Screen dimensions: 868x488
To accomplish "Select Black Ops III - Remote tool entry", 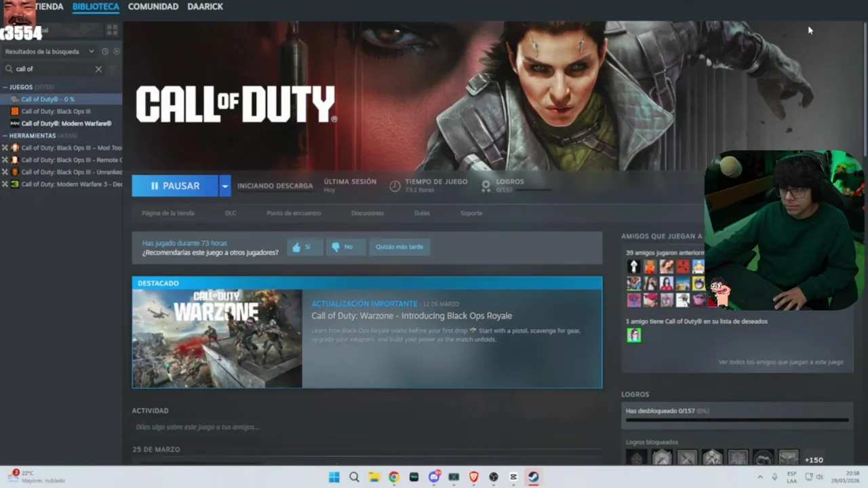I will point(61,160).
